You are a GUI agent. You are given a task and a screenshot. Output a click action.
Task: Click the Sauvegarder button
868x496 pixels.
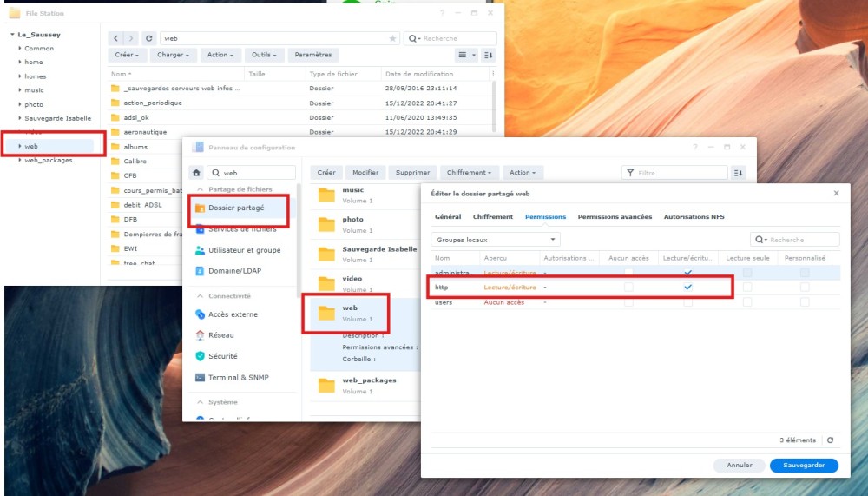pos(804,466)
